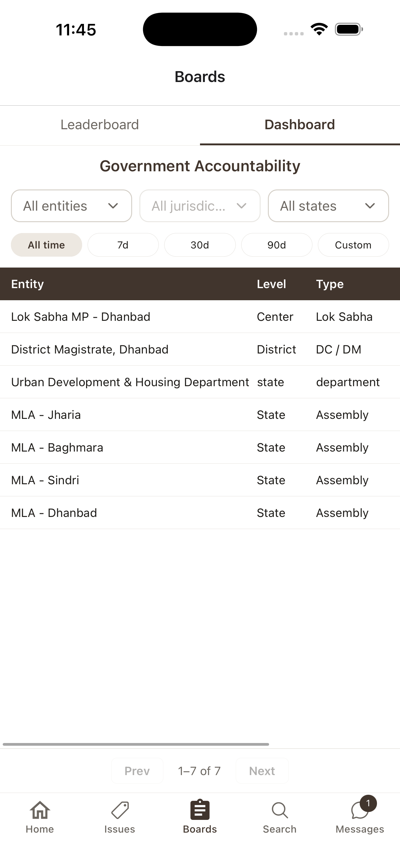Screen dimensions: 400x868
Task: Click the Next pagination button
Action: [x=262, y=771]
